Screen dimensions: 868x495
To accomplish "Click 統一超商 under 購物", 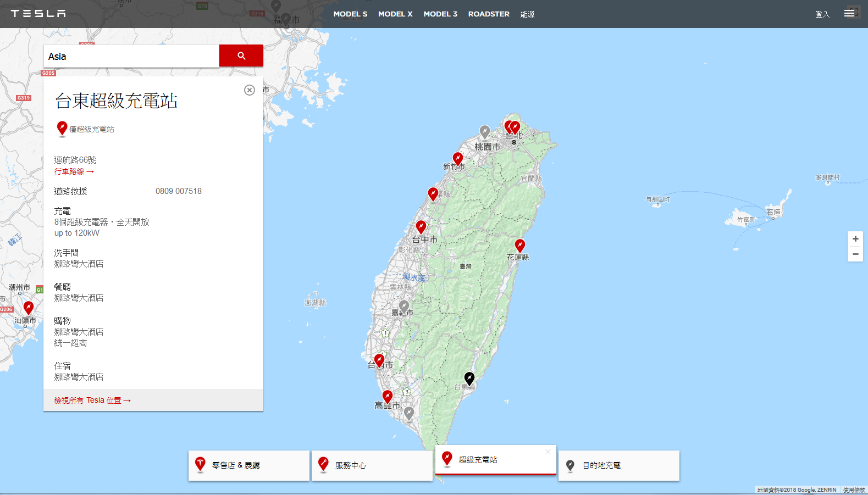I will [70, 343].
